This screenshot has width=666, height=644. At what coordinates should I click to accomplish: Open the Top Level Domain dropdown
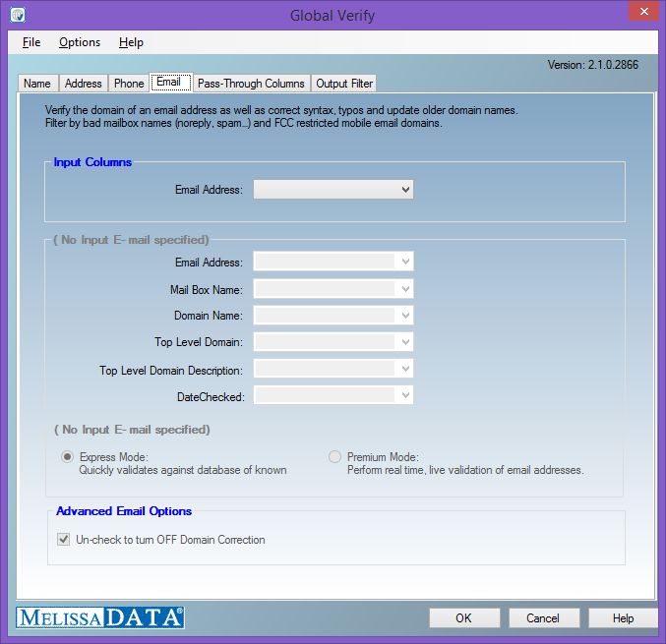click(333, 342)
